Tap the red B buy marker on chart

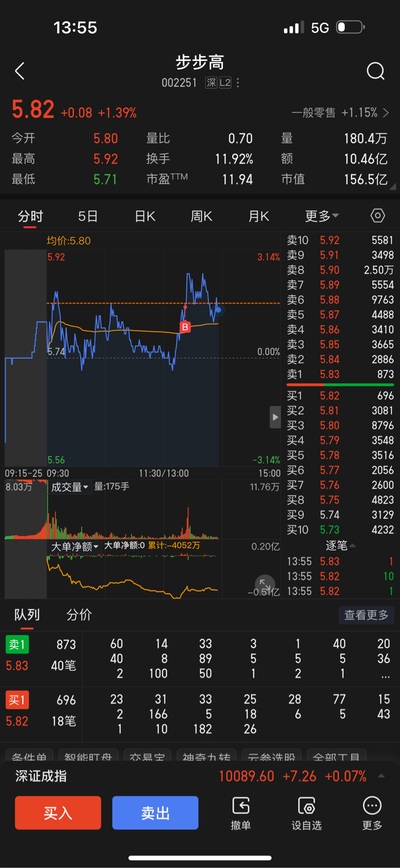[x=185, y=327]
